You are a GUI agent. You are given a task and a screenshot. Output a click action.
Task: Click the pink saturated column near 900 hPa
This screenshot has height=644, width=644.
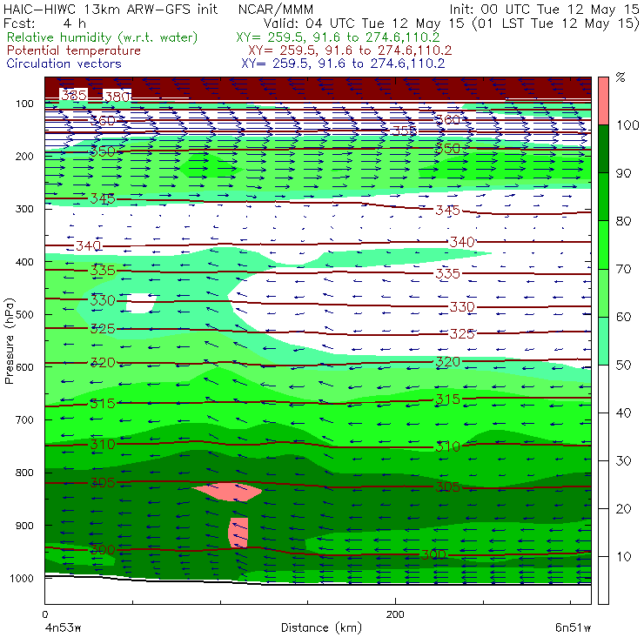pyautogui.click(x=238, y=533)
